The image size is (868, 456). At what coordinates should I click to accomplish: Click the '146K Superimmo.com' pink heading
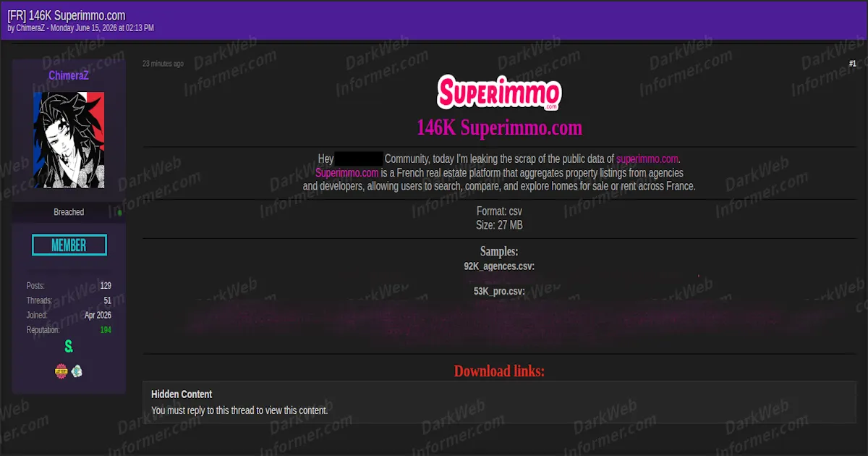click(x=499, y=128)
